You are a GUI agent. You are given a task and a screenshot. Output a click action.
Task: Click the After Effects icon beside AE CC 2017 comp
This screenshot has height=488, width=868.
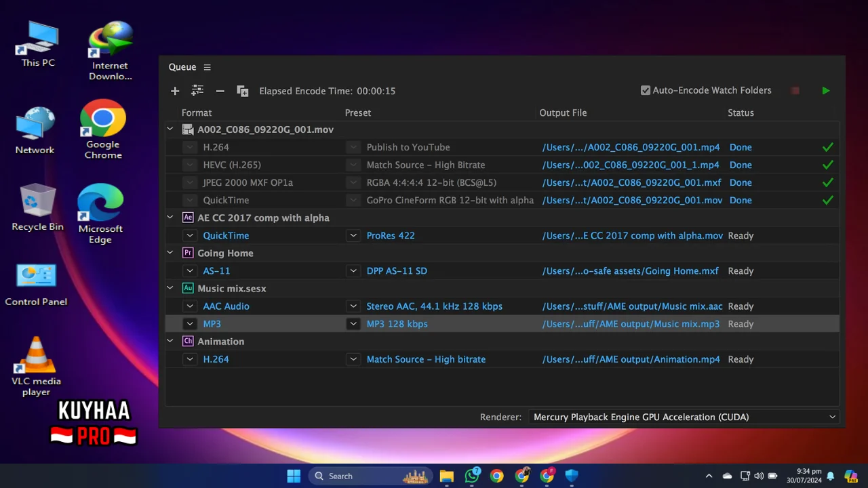188,218
